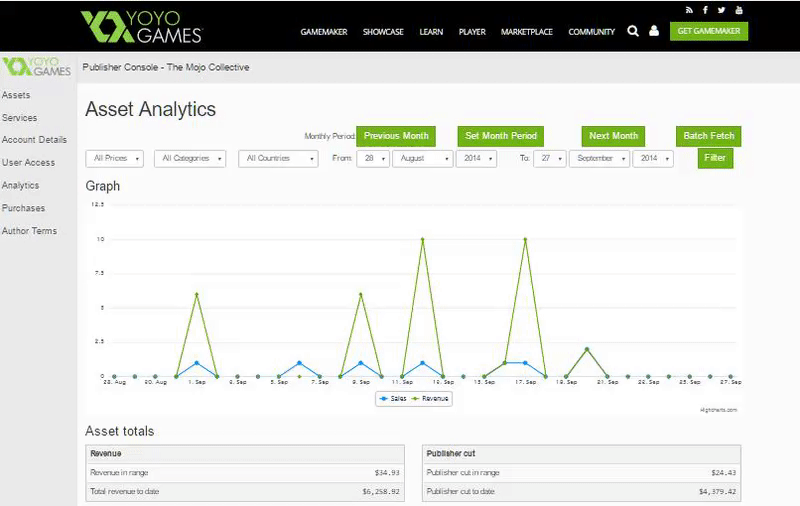Toggle the Revenue series in chart legend
Screen dimensions: 800x506
pyautogui.click(x=430, y=398)
